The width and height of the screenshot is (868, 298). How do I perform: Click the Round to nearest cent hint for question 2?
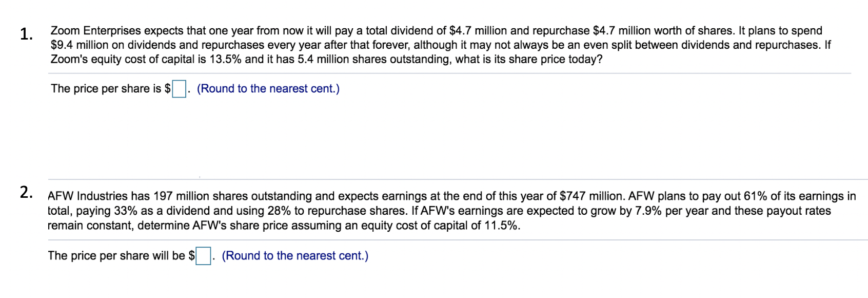click(295, 255)
